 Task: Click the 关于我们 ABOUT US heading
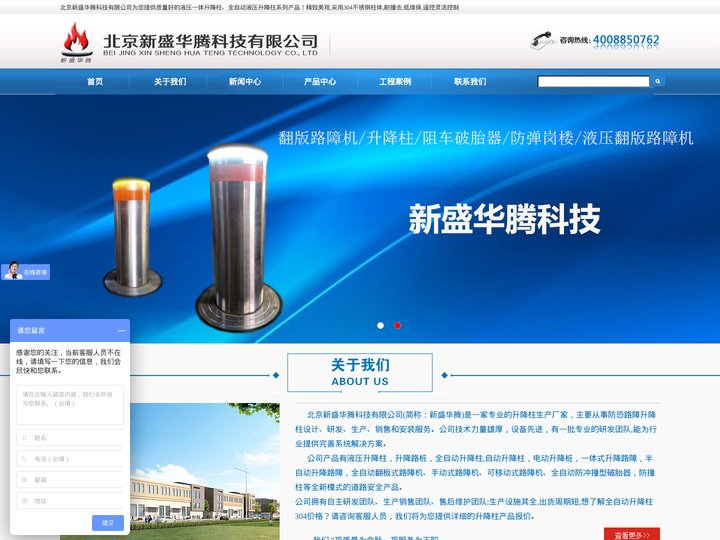360,372
